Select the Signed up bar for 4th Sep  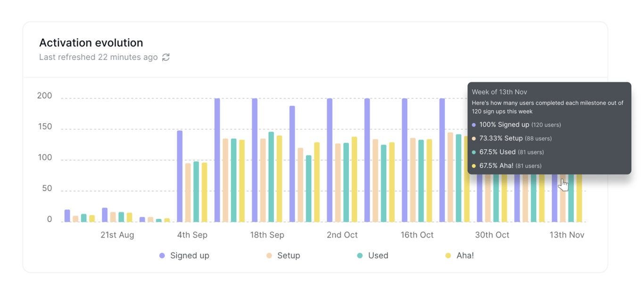coord(180,176)
